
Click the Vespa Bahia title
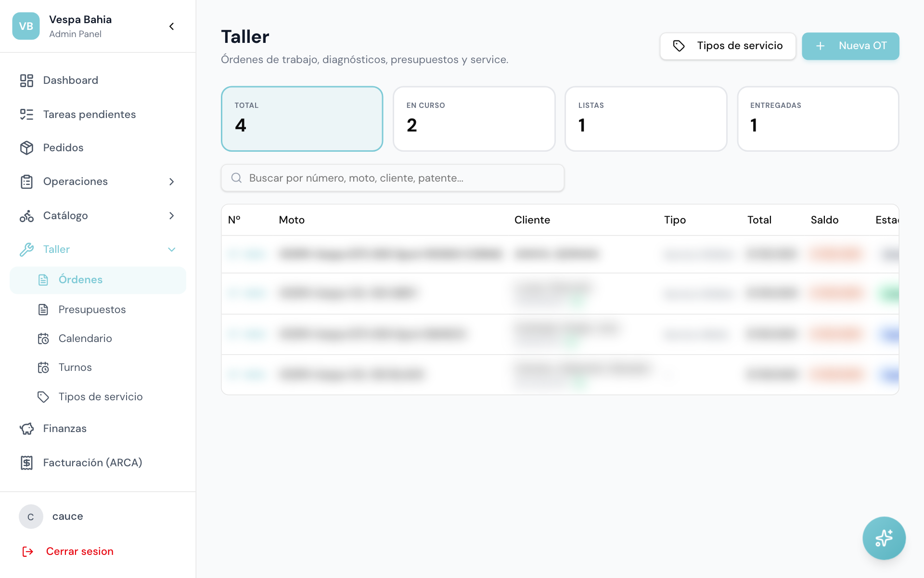click(80, 20)
